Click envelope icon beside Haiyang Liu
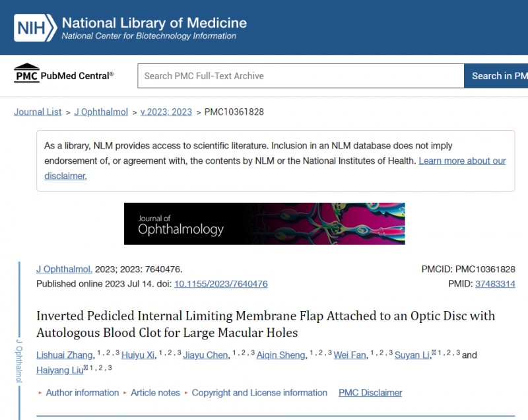Image resolution: width=528 pixels, height=420 pixels. tap(86, 367)
